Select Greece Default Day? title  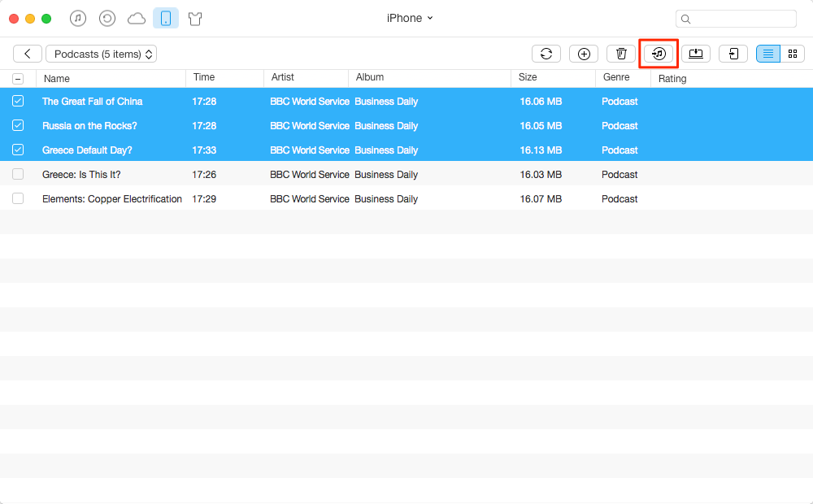click(x=87, y=150)
